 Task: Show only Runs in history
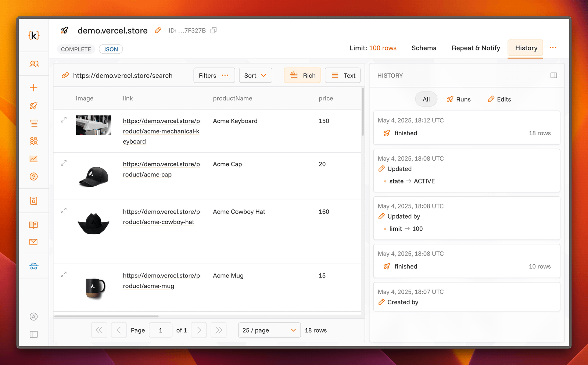click(459, 99)
